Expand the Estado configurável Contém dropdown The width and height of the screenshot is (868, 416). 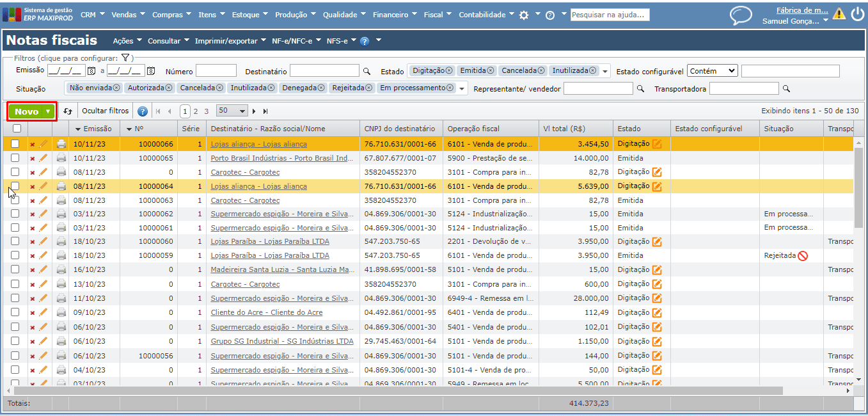point(713,71)
